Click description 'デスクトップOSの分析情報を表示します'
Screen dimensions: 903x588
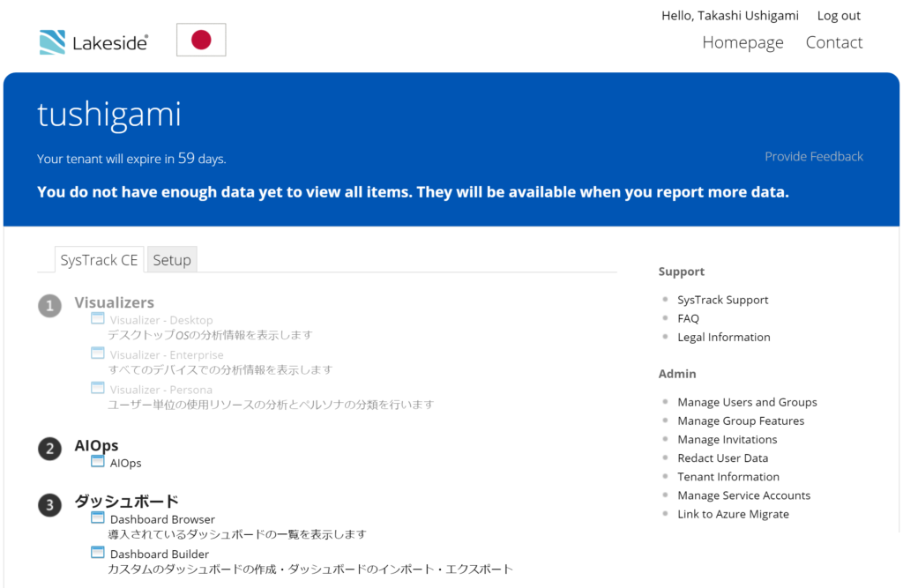click(x=210, y=335)
